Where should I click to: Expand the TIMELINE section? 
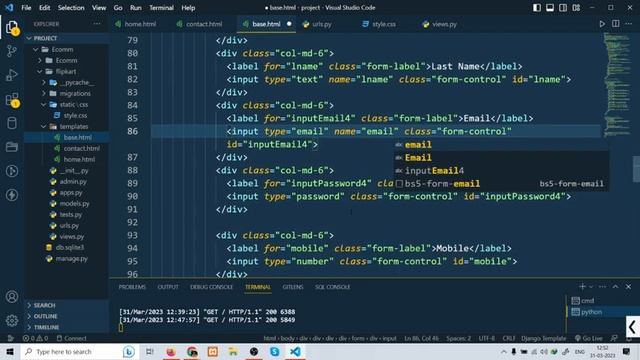[x=66, y=327]
